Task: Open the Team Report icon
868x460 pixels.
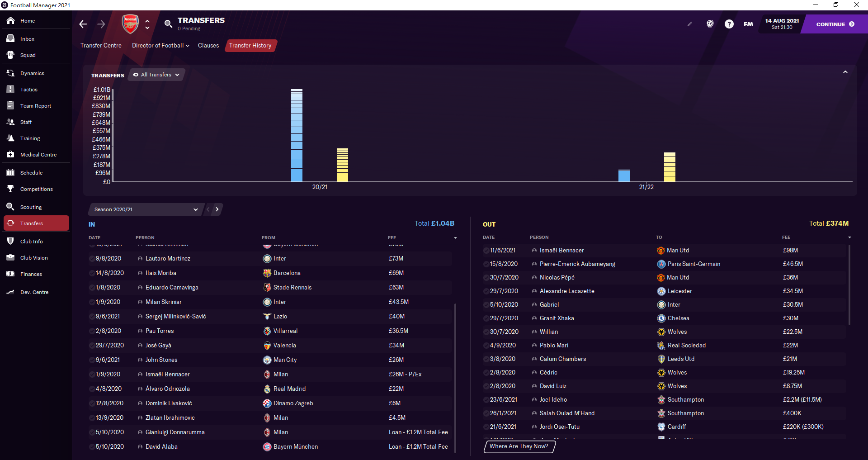Action: click(11, 106)
